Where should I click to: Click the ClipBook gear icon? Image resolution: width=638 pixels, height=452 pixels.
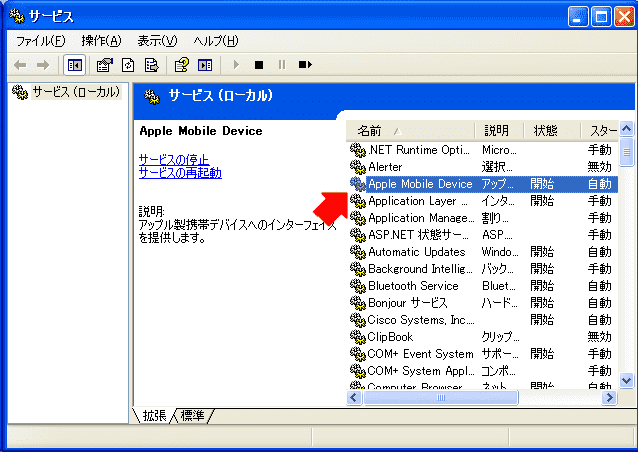point(358,337)
